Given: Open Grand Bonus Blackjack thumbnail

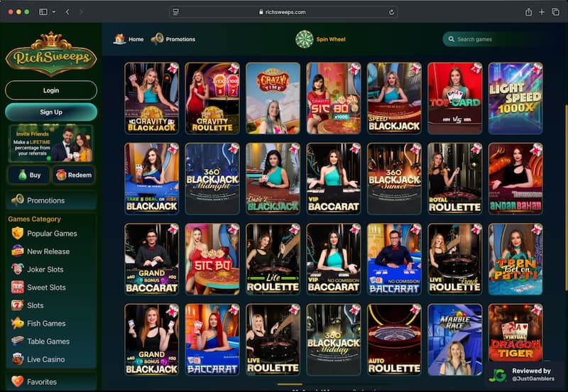Looking at the screenshot, I should [152, 339].
